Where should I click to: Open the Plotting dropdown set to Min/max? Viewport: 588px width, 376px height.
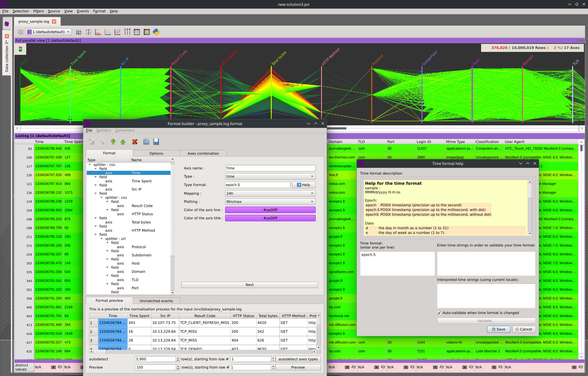click(x=270, y=202)
